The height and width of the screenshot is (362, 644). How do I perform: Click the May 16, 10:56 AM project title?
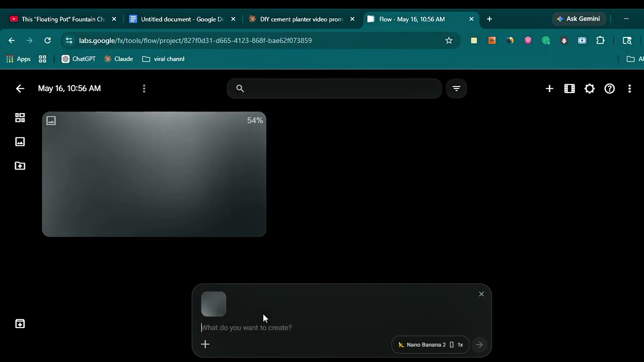click(69, 89)
